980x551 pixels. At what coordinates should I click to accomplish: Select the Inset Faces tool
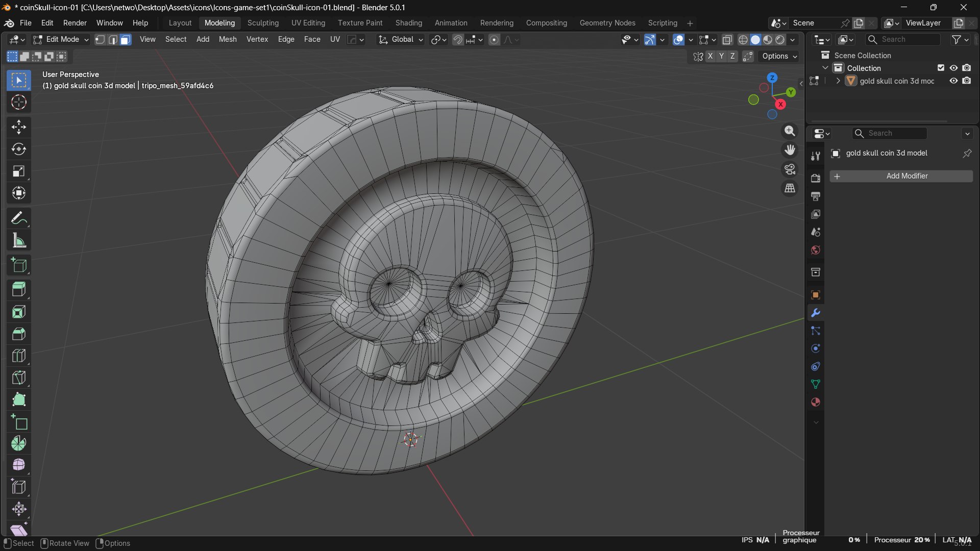click(x=19, y=312)
